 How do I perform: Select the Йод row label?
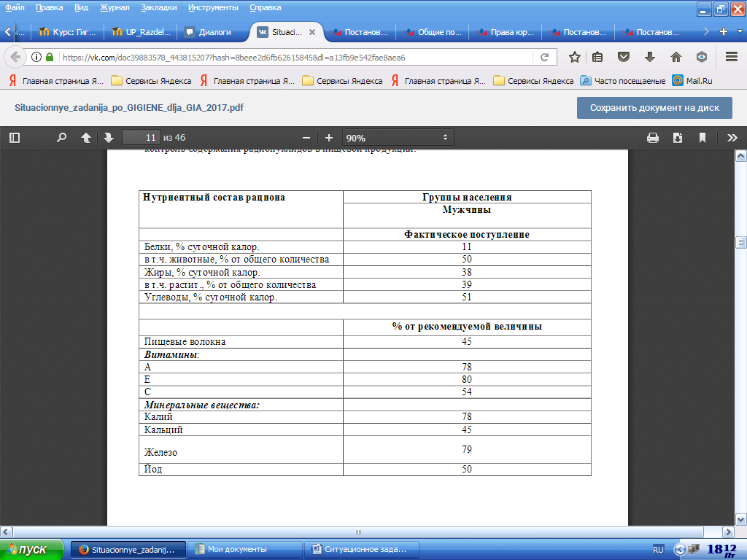coord(153,469)
